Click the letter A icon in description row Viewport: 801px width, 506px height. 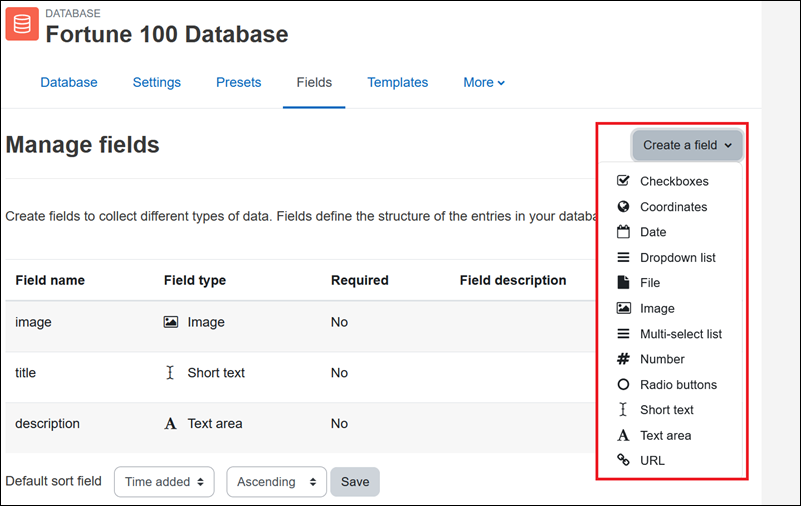170,423
